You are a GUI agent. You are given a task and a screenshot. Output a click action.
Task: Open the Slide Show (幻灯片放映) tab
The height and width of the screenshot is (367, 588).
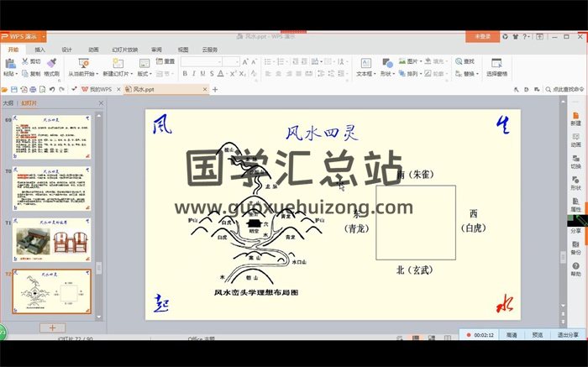click(x=124, y=50)
